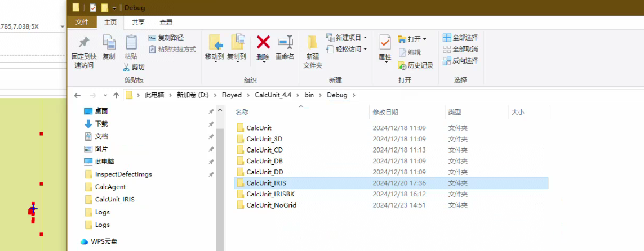Open Properties from the ribbon
Screen dimensions: 644x251
click(x=385, y=43)
